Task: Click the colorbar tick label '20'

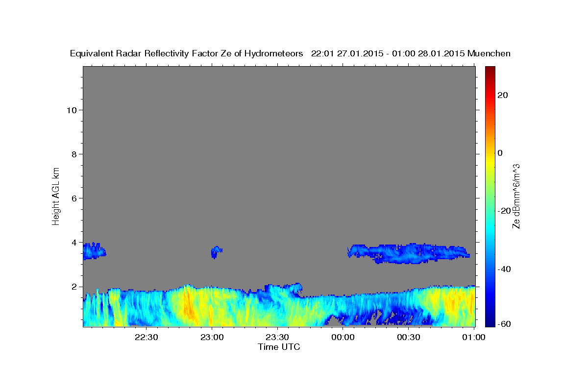Action: (x=502, y=95)
